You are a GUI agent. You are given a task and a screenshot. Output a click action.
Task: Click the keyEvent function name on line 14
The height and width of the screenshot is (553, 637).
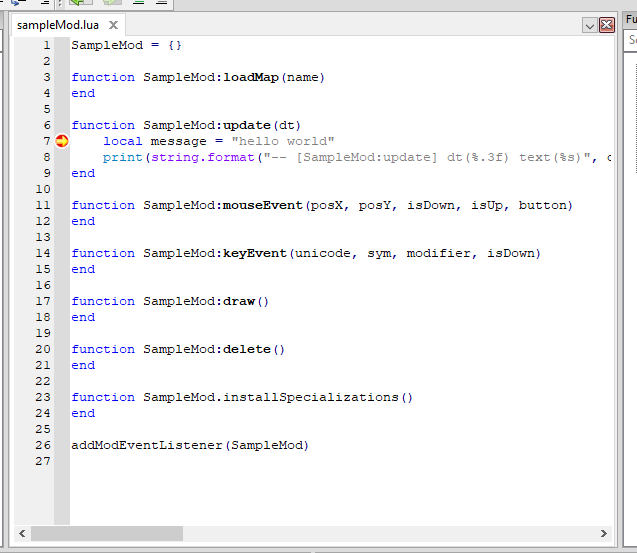click(255, 253)
